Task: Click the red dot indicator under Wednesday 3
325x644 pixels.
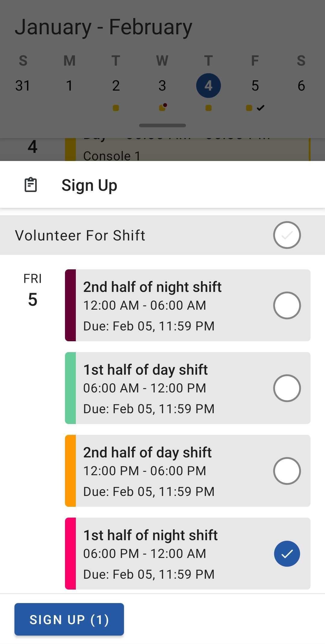Action: click(165, 105)
